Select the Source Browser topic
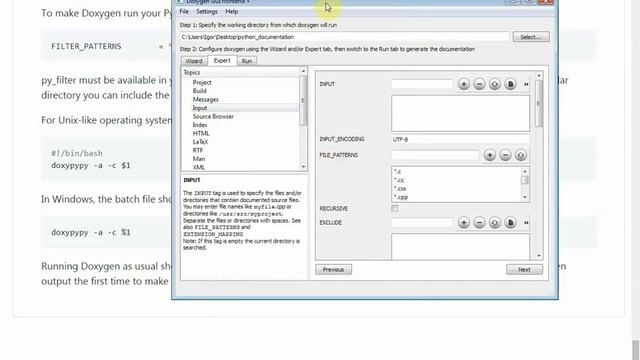The image size is (640, 360). click(x=213, y=116)
